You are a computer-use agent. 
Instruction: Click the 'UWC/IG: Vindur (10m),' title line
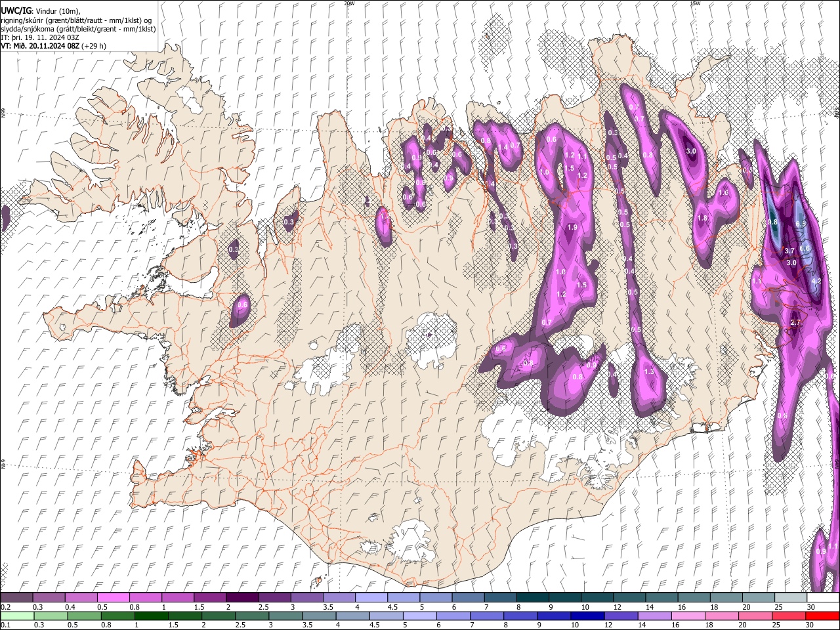(x=40, y=11)
